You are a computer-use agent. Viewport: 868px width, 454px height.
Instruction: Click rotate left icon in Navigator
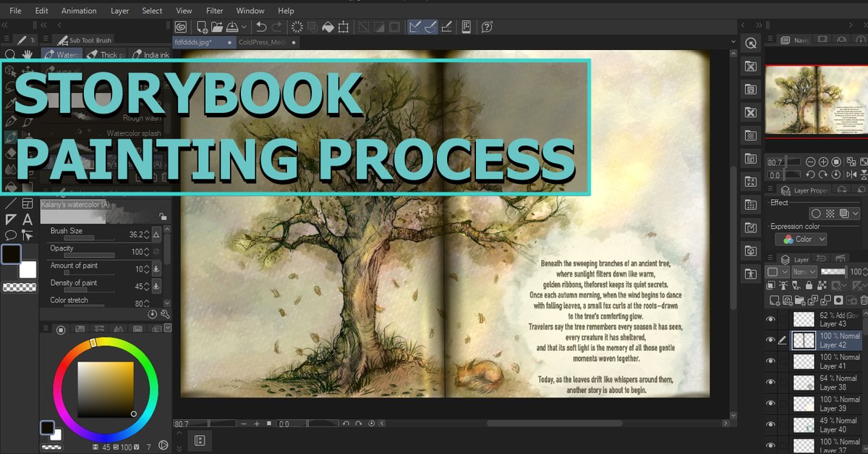click(x=811, y=175)
